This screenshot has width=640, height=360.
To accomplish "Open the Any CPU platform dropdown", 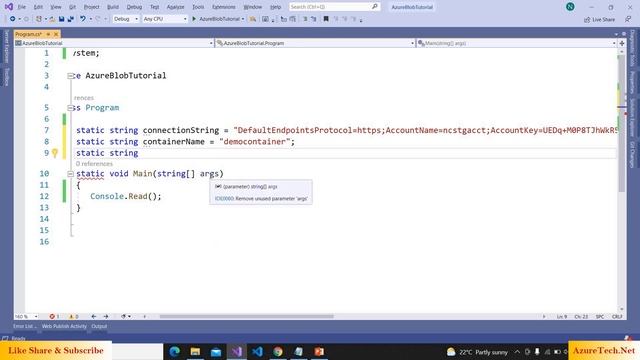I will coord(165,19).
